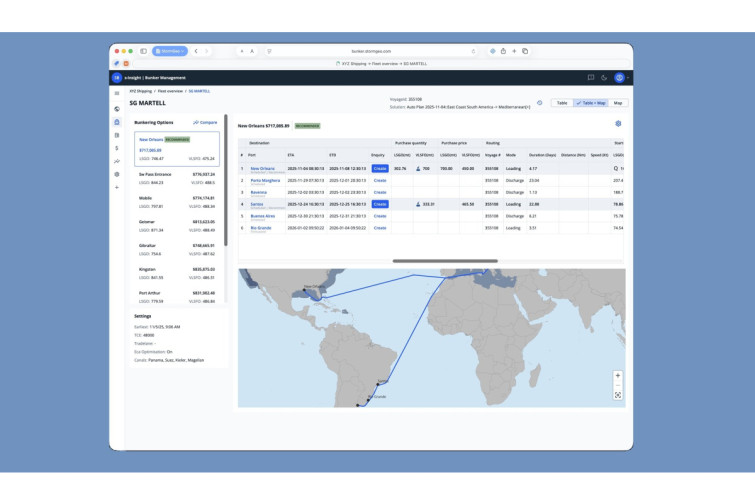Image resolution: width=755 pixels, height=504 pixels.
Task: Open the globe icon in left sidebar
Action: tap(117, 109)
